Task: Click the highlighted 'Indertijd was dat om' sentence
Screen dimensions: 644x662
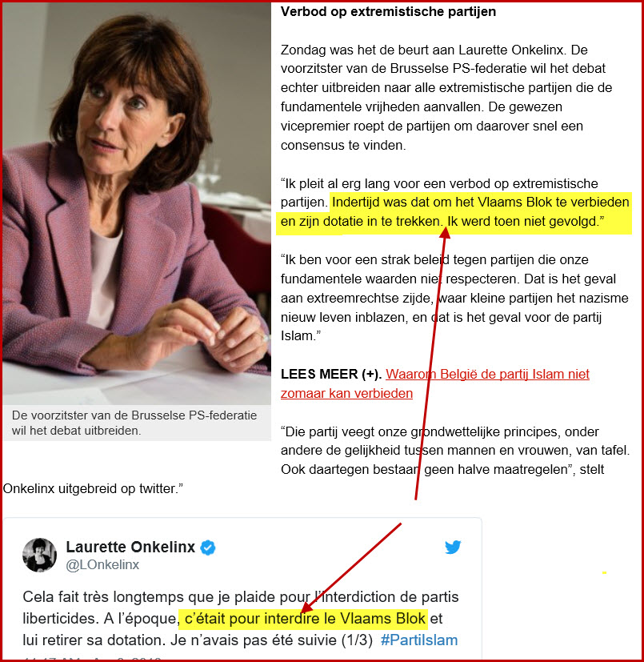Action: (454, 212)
